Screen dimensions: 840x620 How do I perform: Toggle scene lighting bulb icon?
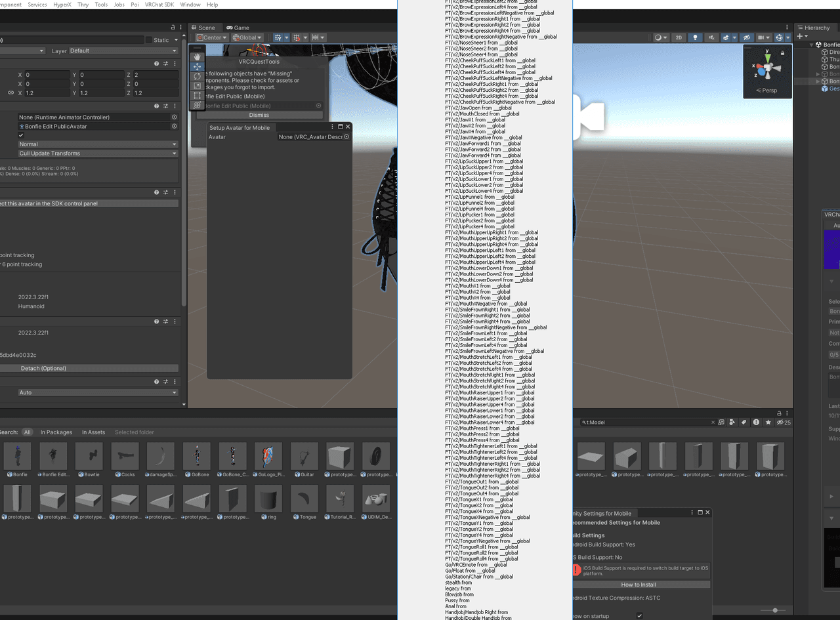pyautogui.click(x=696, y=37)
